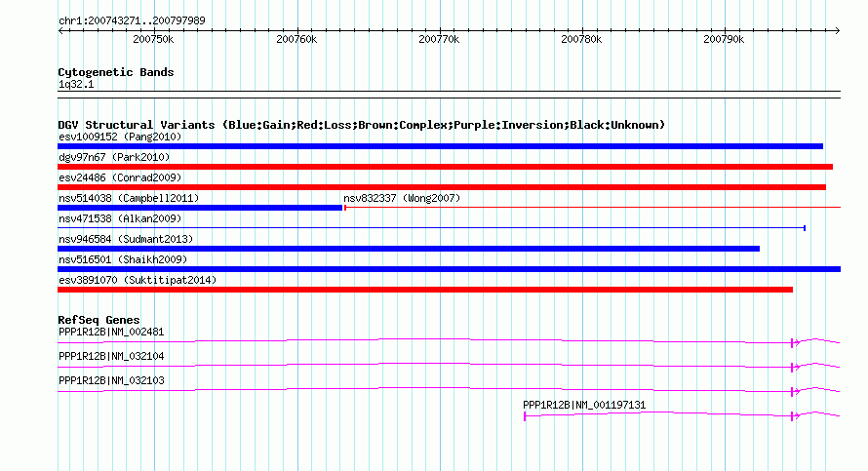The width and height of the screenshot is (868, 471).
Task: Click the exon marker on NM_032104 transcript
Action: [x=793, y=368]
